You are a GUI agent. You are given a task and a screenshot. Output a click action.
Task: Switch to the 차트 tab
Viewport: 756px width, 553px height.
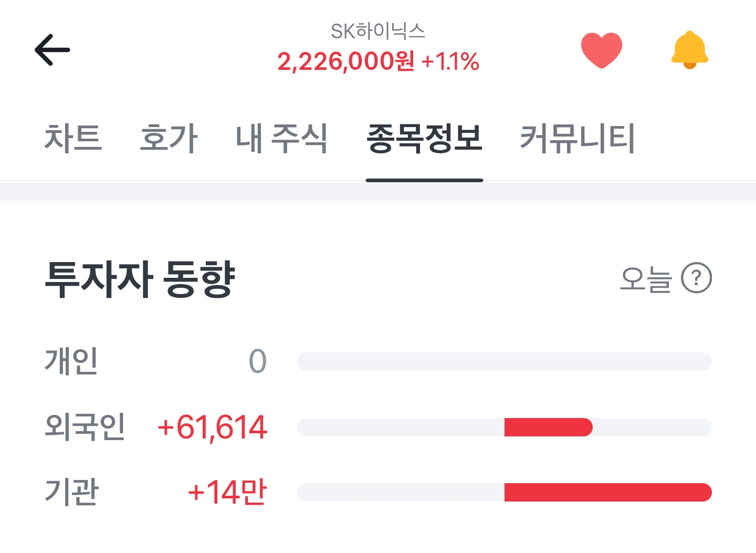point(73,138)
